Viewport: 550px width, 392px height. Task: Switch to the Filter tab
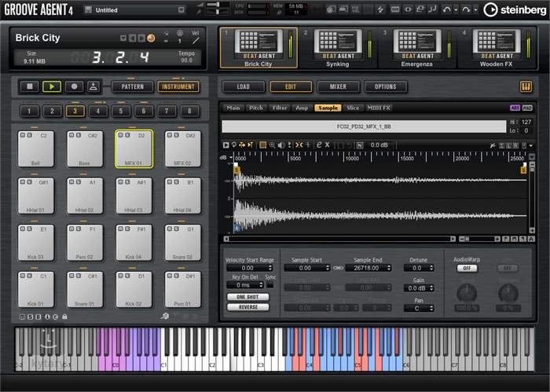pos(280,108)
